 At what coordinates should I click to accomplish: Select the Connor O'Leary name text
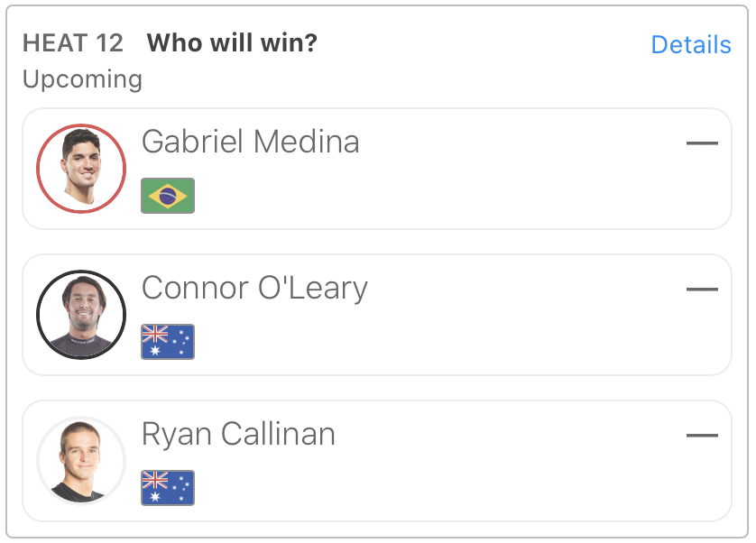[254, 288]
